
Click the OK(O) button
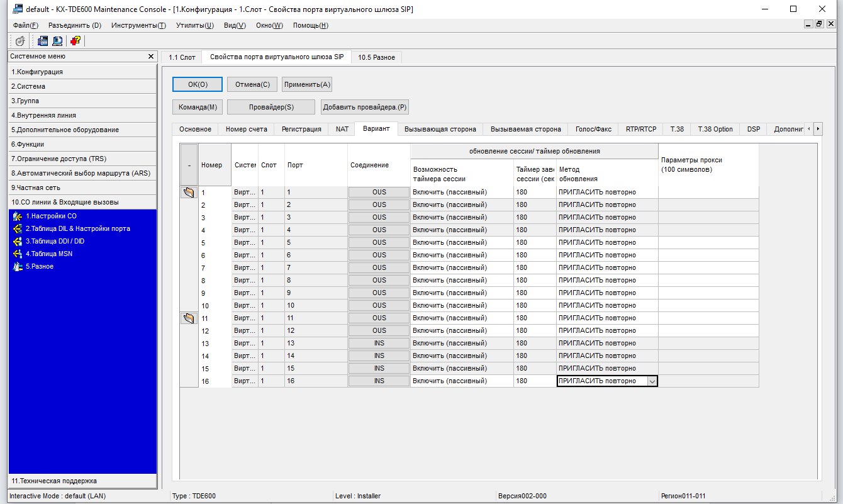(x=198, y=84)
